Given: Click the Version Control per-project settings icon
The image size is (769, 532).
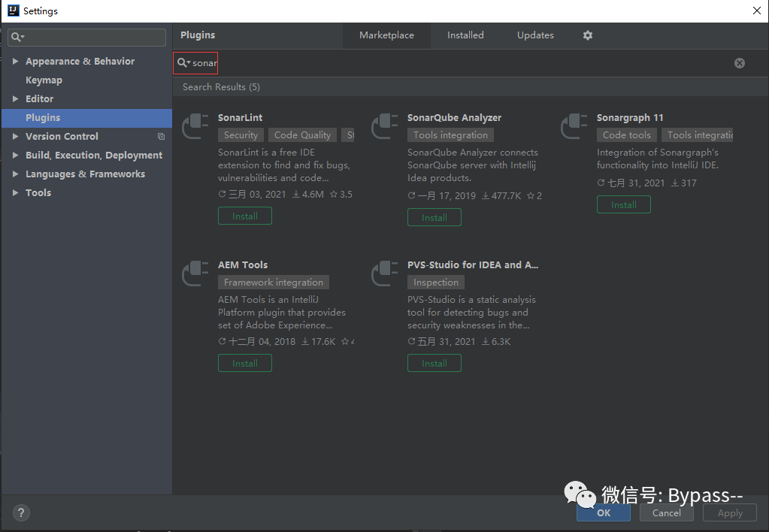Looking at the screenshot, I should click(161, 136).
